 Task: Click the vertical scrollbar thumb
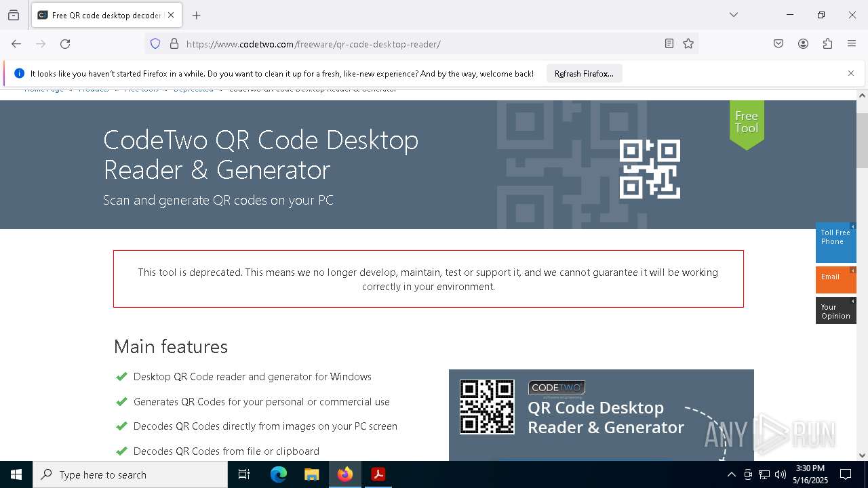click(x=862, y=140)
